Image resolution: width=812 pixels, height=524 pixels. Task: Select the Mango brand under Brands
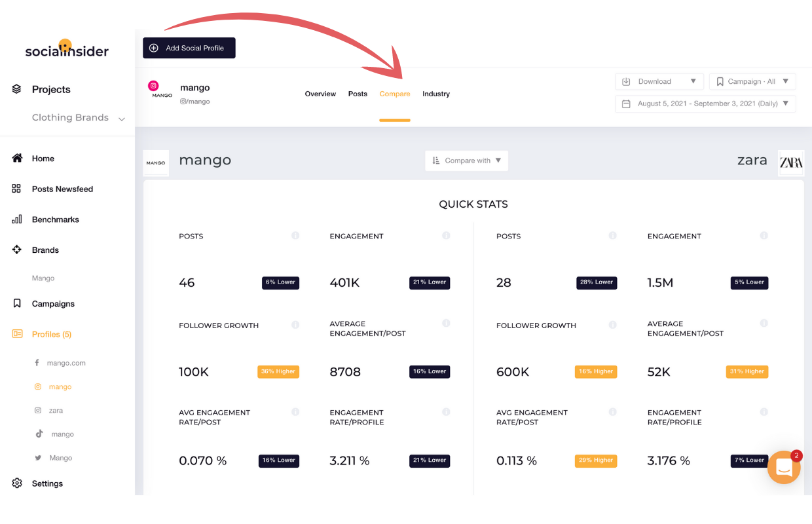pyautogui.click(x=43, y=278)
